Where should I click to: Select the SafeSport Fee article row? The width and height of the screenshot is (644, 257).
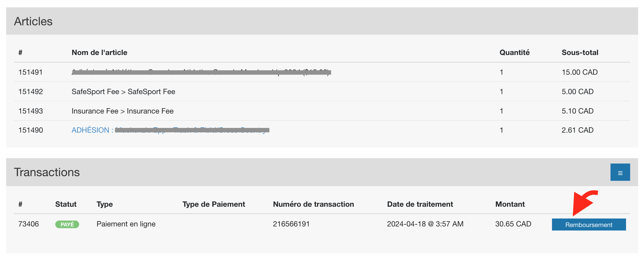[x=123, y=92]
